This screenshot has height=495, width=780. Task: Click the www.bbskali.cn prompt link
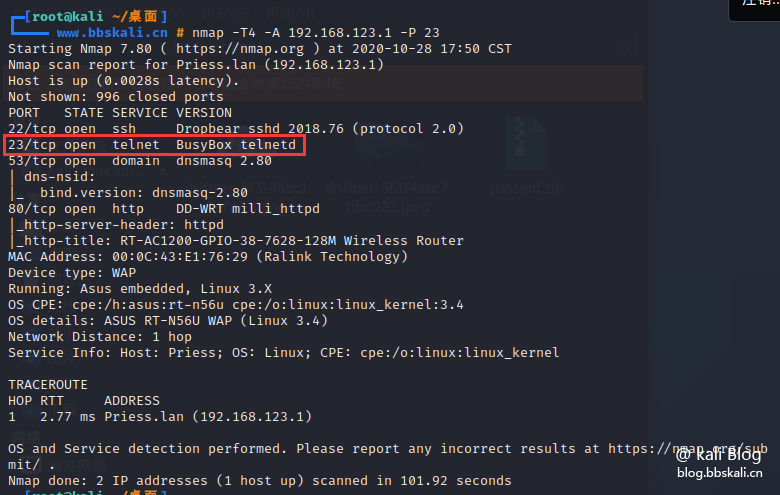[112, 33]
